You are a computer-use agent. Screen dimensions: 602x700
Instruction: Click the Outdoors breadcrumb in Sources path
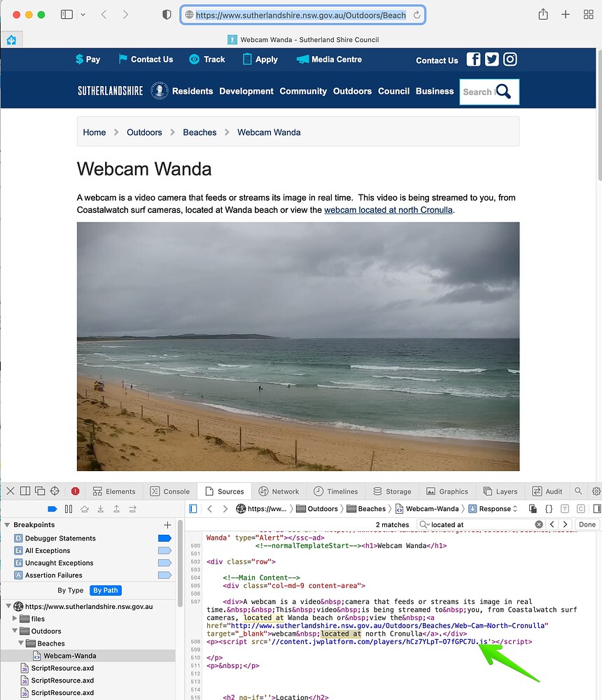(x=317, y=509)
